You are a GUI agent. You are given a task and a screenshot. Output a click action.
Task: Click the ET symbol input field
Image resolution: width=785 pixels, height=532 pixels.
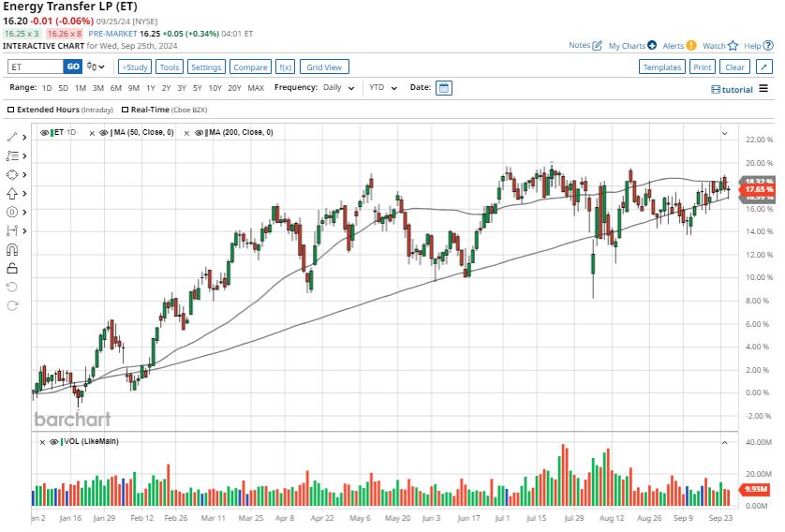point(36,66)
